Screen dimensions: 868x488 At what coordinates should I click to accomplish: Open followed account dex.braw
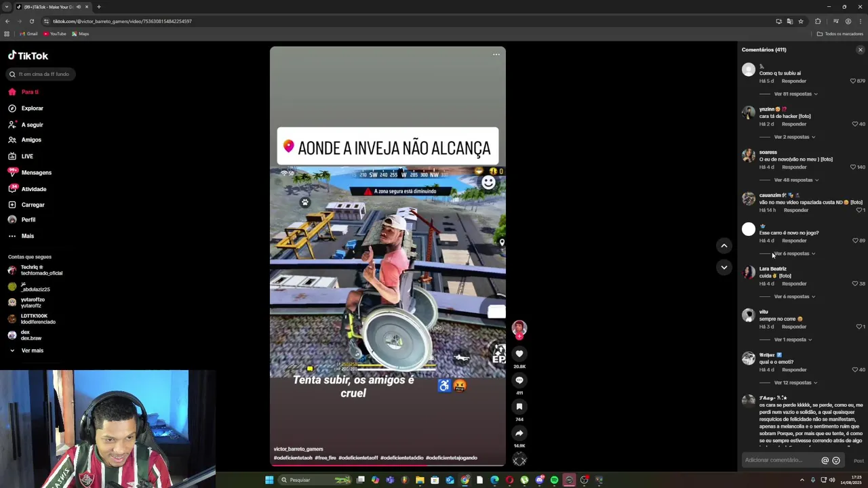(25, 335)
